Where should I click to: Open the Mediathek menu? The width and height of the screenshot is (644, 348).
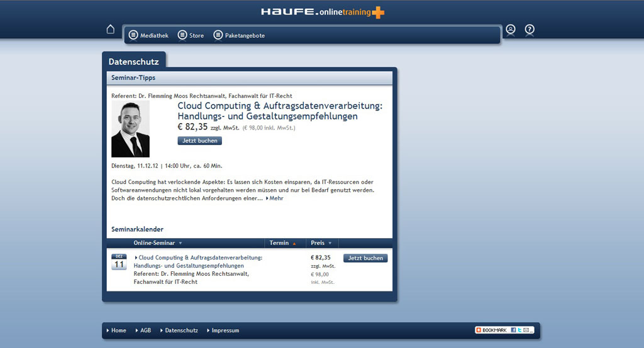(x=148, y=35)
